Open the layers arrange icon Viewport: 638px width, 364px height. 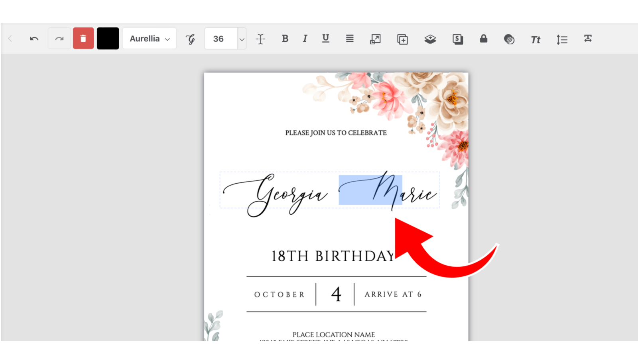tap(430, 39)
